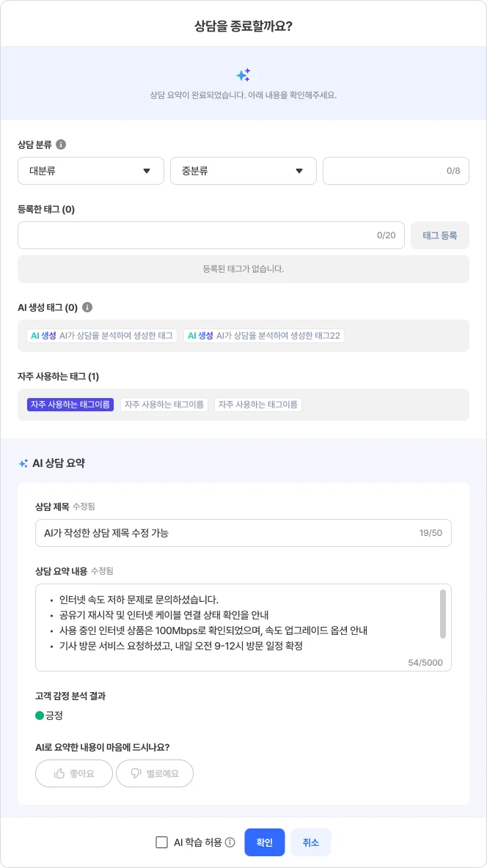Click the 상담 제목 title input field

243,533
